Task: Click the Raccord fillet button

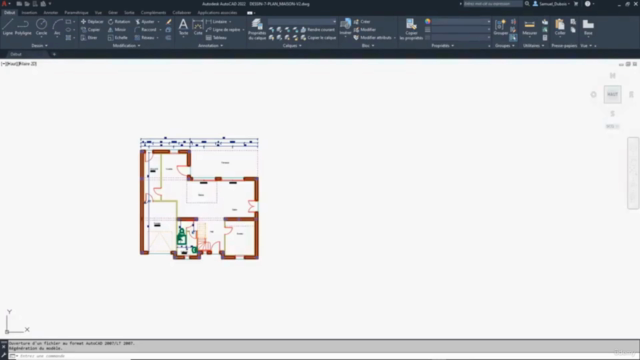Action: tap(145, 30)
